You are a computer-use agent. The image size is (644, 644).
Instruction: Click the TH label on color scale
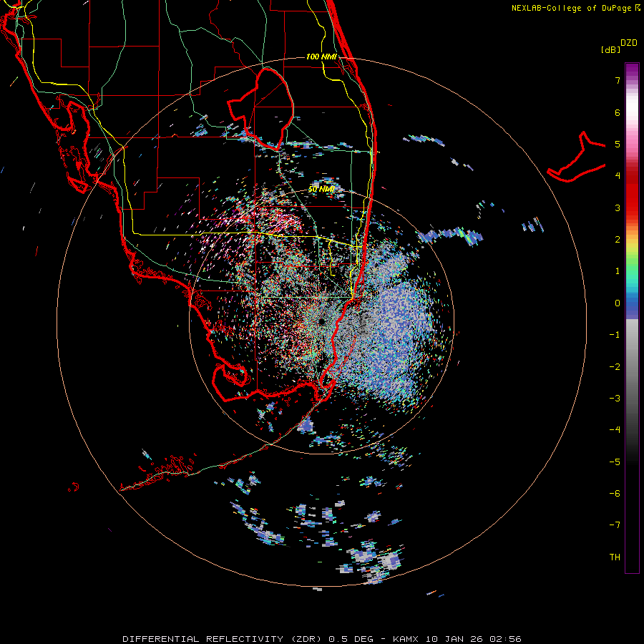[615, 557]
